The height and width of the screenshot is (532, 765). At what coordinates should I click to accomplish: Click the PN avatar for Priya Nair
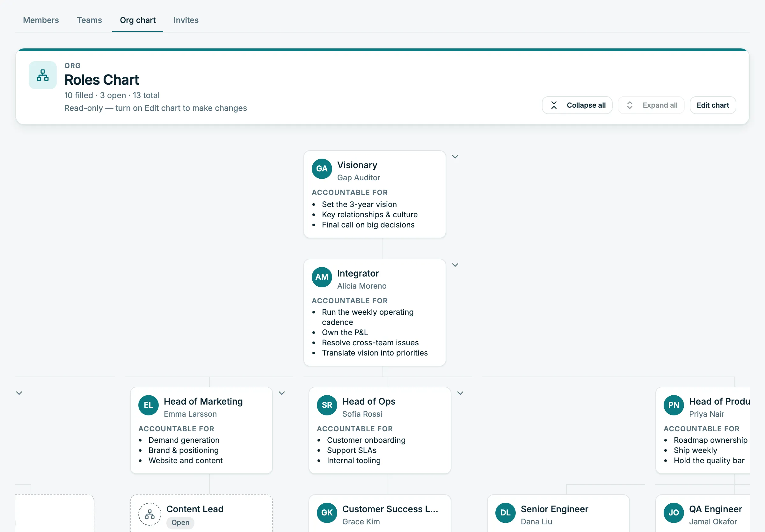[674, 405]
